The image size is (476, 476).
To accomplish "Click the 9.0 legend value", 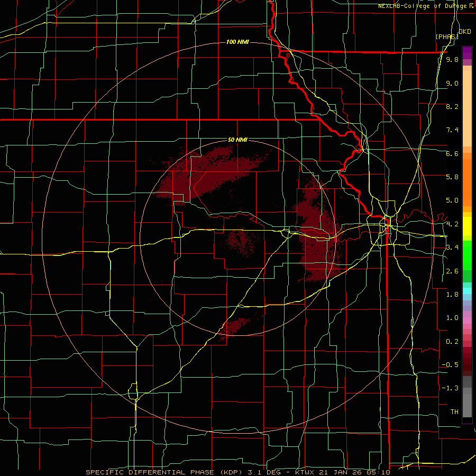I will tap(452, 84).
